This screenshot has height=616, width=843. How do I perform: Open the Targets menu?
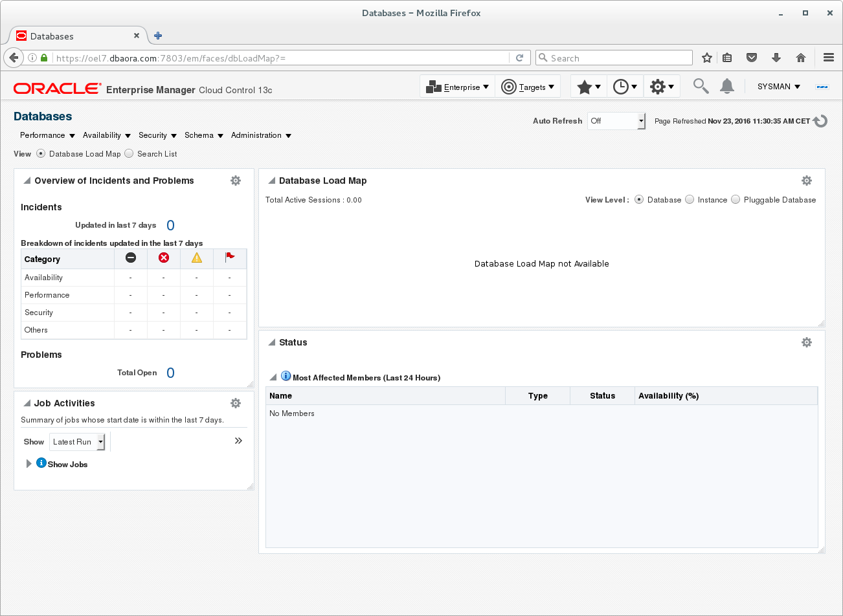pyautogui.click(x=528, y=87)
